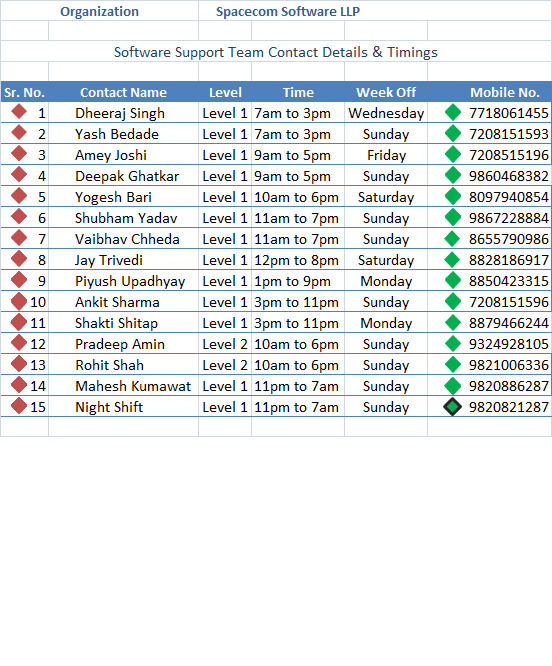Viewport: 552px width, 666px height.
Task: Click the green diamond beside 9324928105
Action: click(x=453, y=343)
